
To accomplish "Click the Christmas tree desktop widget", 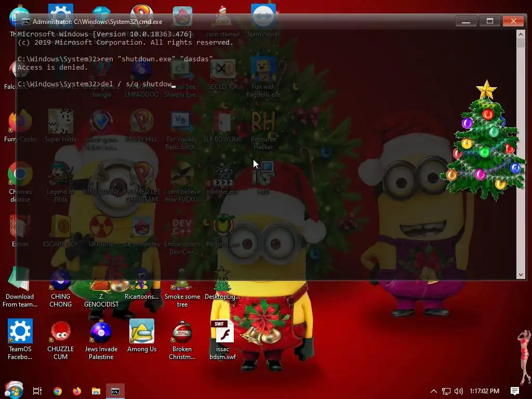I will [x=485, y=140].
